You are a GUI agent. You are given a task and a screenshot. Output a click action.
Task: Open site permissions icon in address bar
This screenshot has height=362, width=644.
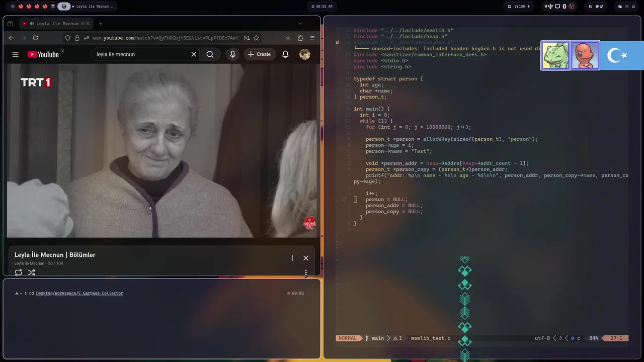click(x=87, y=38)
